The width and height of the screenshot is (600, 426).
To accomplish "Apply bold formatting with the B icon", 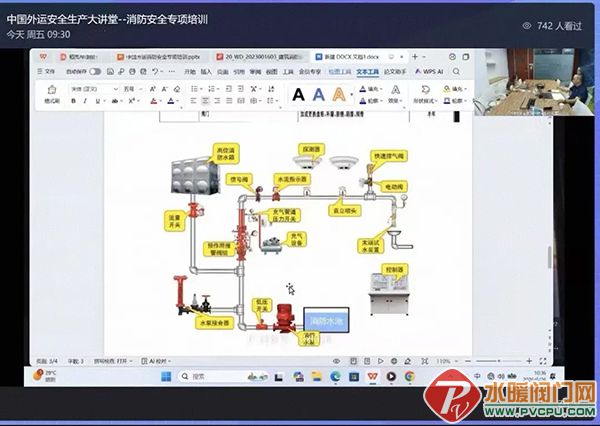I will coord(73,101).
